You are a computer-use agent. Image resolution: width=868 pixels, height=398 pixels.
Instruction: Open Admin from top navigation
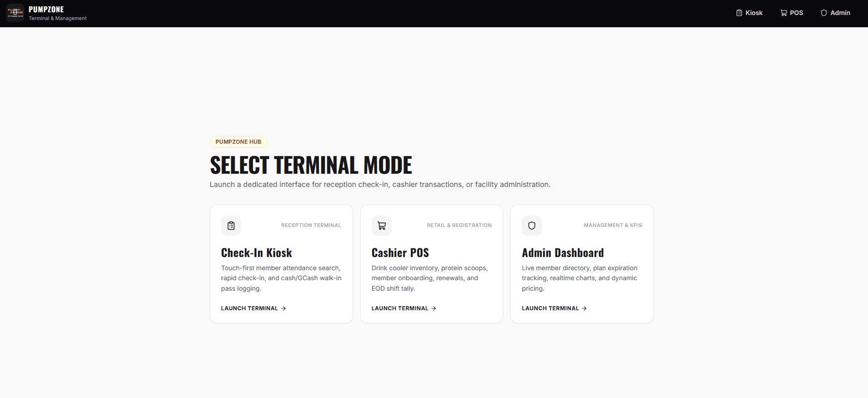[x=836, y=13]
